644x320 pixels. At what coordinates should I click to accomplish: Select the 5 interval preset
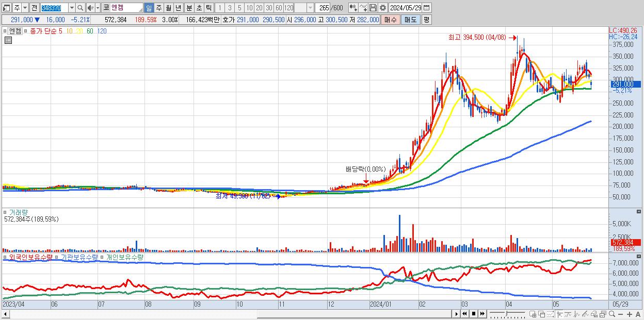239,8
